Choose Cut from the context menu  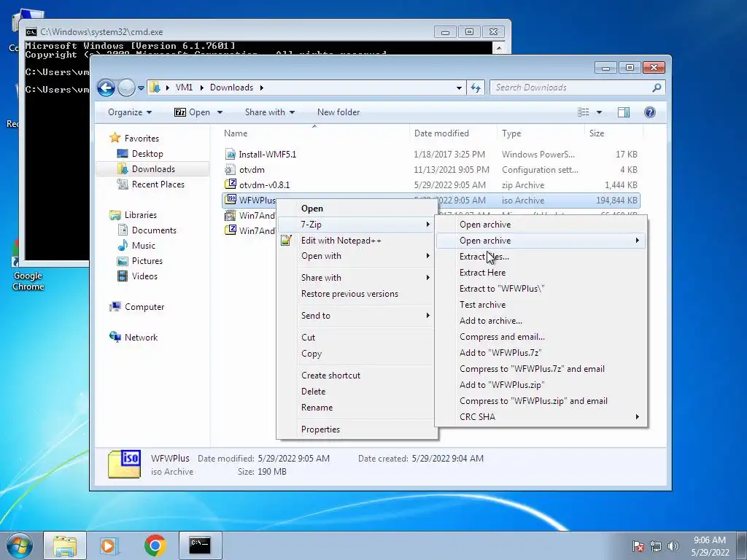coord(356,338)
